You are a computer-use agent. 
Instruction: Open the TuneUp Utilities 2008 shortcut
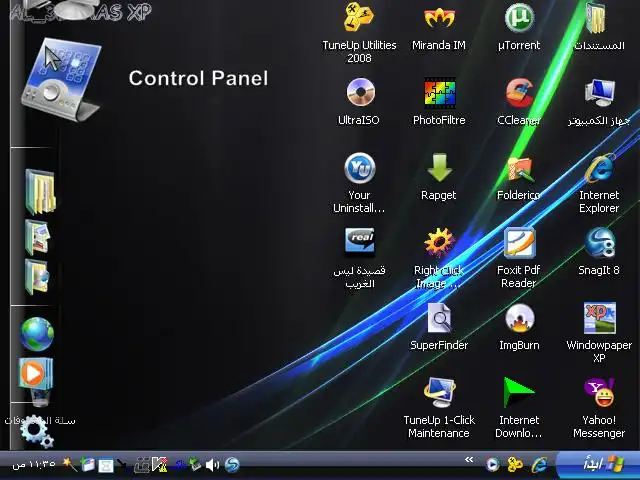click(x=359, y=18)
